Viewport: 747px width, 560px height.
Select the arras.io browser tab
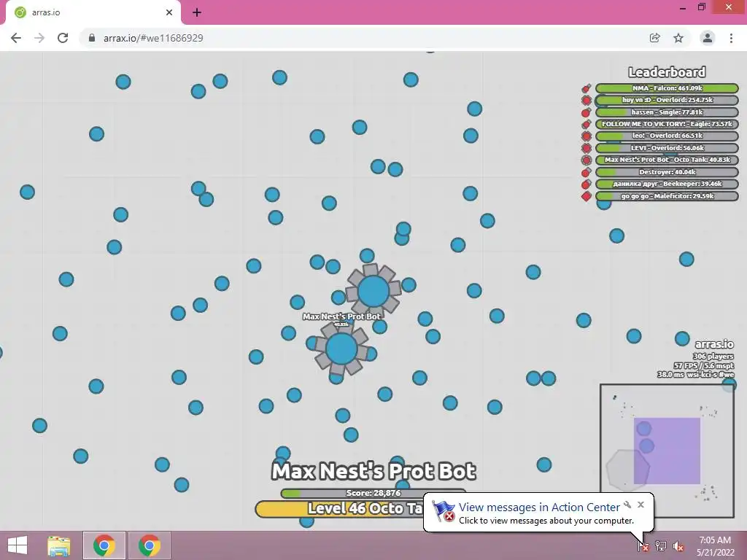[x=93, y=12]
